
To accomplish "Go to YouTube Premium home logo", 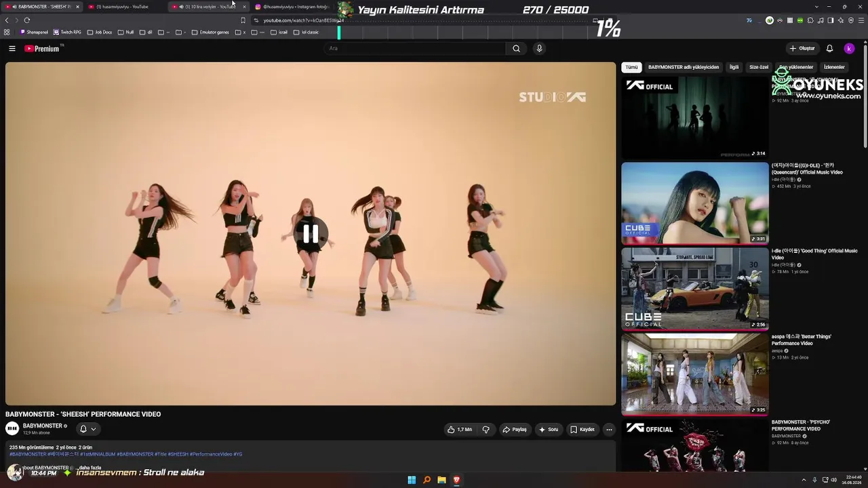I will pos(42,49).
